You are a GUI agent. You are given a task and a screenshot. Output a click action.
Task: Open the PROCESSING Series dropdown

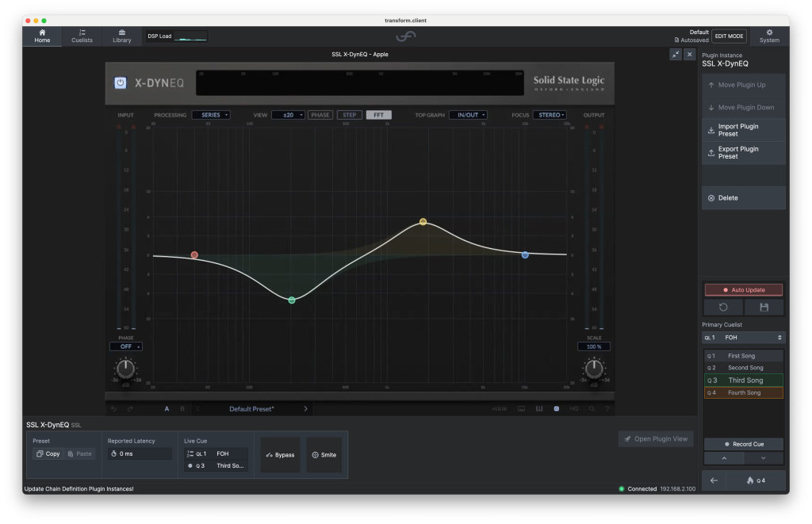(x=211, y=115)
